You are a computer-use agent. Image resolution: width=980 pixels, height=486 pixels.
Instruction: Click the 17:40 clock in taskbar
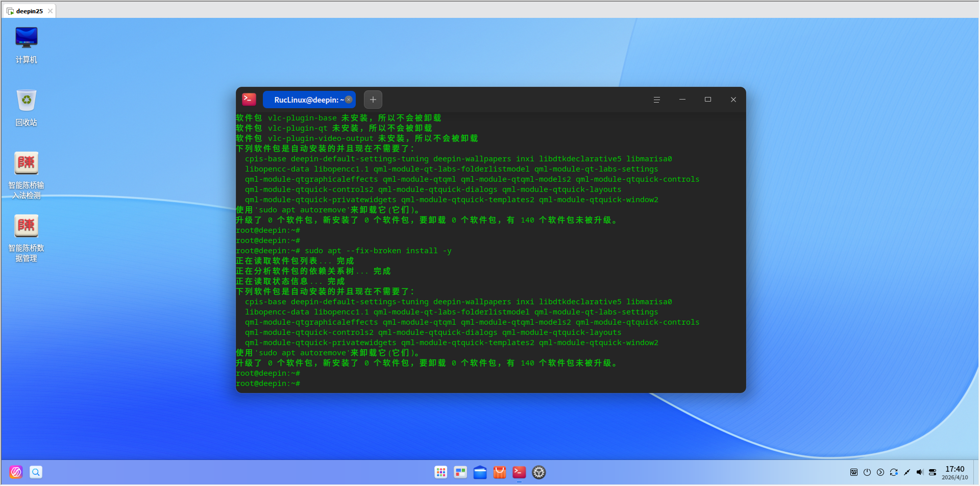pyautogui.click(x=954, y=472)
